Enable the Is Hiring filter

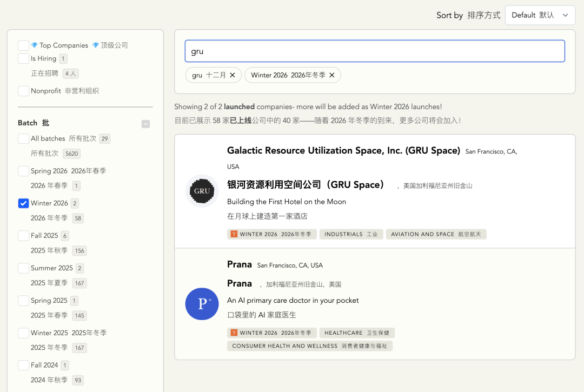[x=23, y=58]
